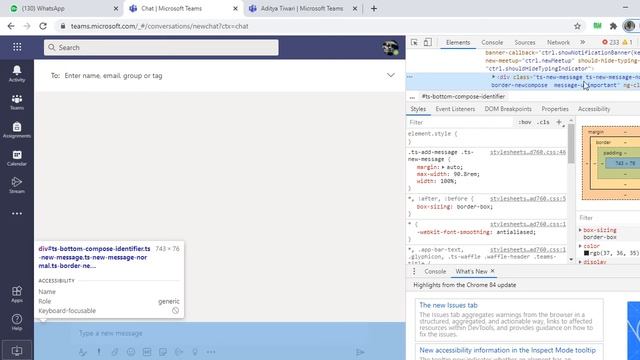Send the message with the send arrow
This screenshot has height=360, width=640.
(x=360, y=352)
